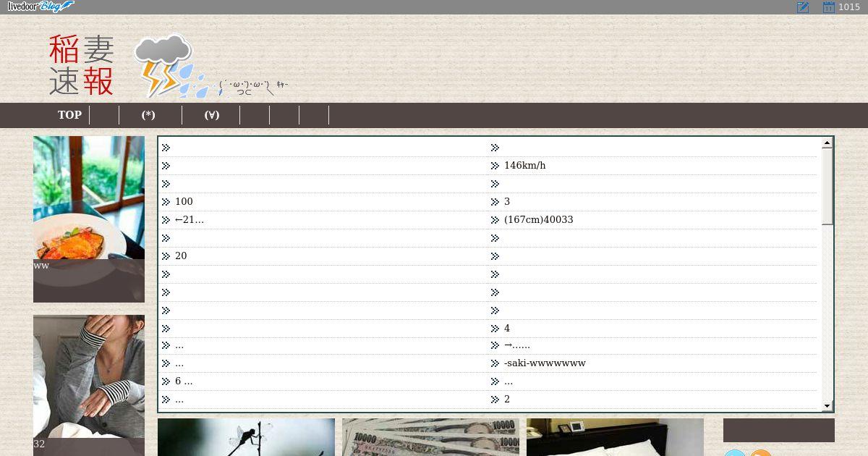Open the 146km/h headline link
The width and height of the screenshot is (868, 456).
[x=524, y=166]
